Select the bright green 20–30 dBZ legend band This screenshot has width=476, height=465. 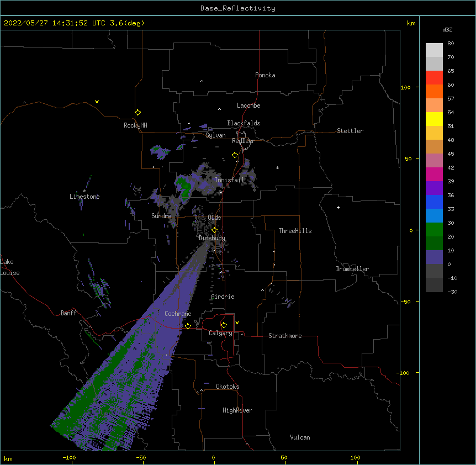[x=434, y=230]
